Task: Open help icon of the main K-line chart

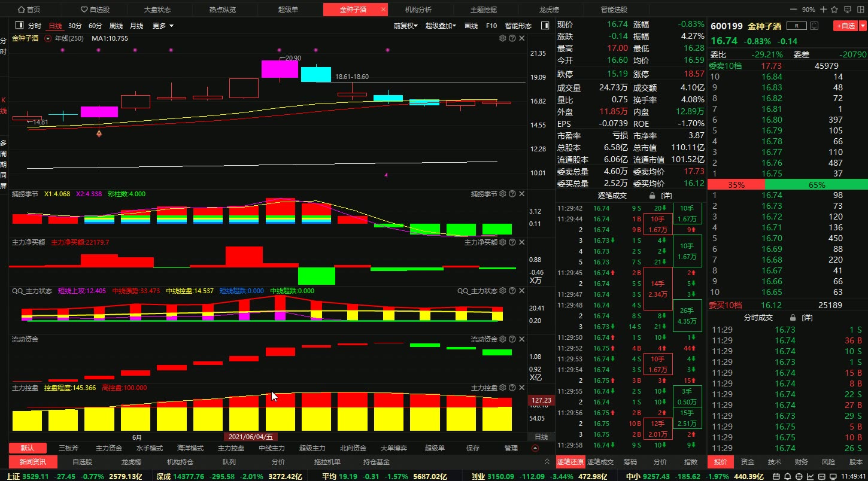Action: [x=512, y=38]
